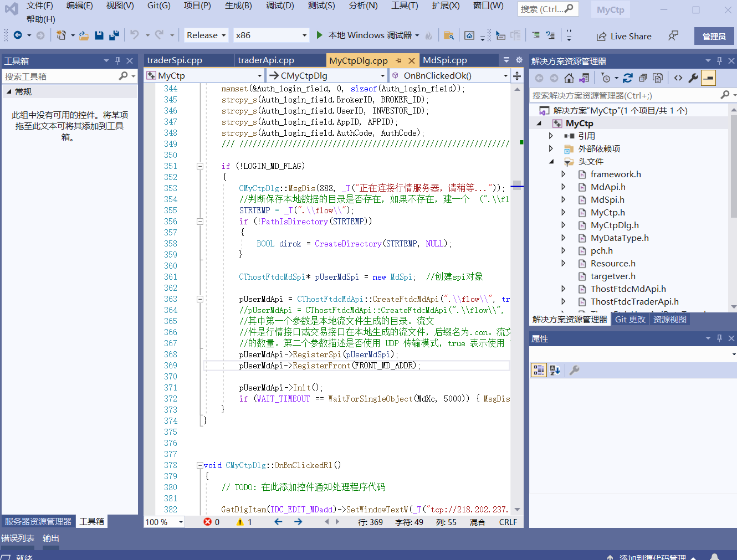Click the Refresh icon in Solution Explorer
This screenshot has height=560, width=737.
point(628,78)
